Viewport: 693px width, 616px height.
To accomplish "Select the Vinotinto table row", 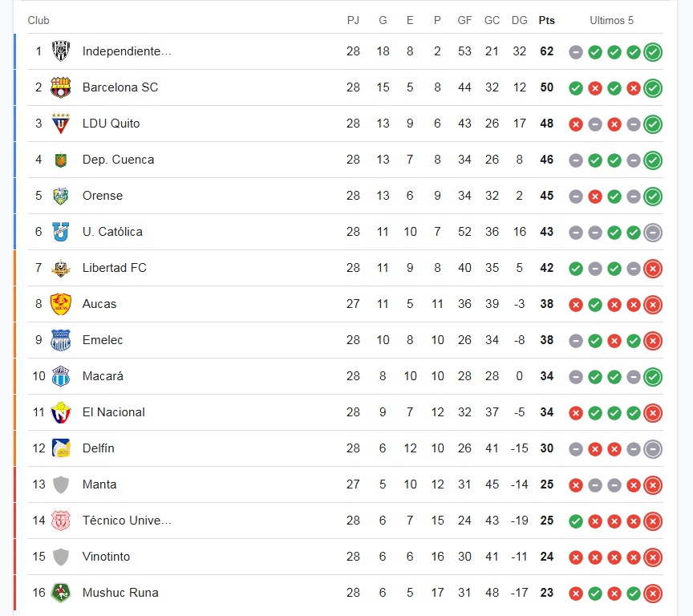I will [346, 557].
